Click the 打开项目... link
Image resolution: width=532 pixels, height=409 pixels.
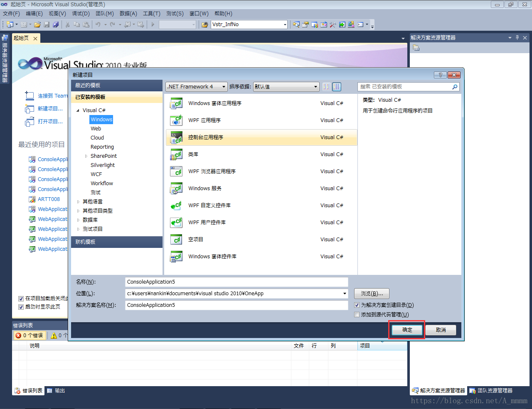(x=50, y=122)
